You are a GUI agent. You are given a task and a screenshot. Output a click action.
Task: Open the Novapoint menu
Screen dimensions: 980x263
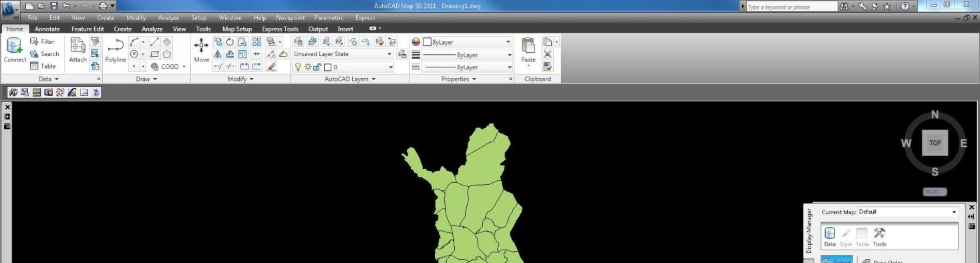tap(289, 17)
